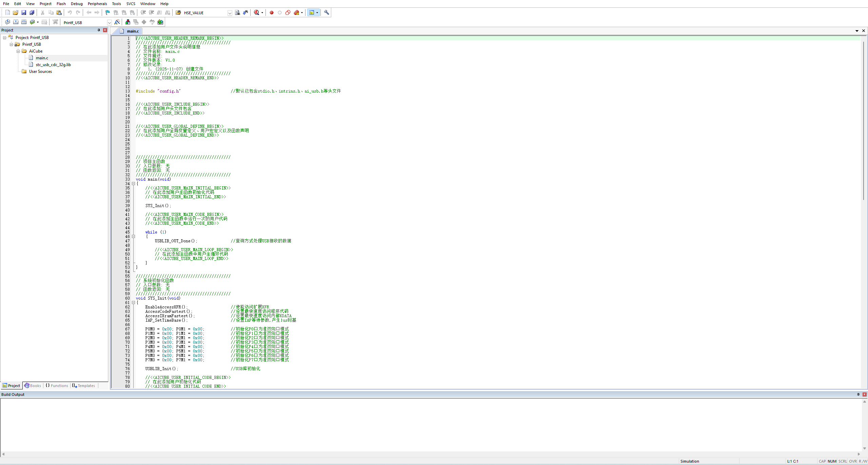Image resolution: width=868 pixels, height=465 pixels.
Task: Select stc_usb_cdc_32g.lib in project tree
Action: [x=53, y=65]
